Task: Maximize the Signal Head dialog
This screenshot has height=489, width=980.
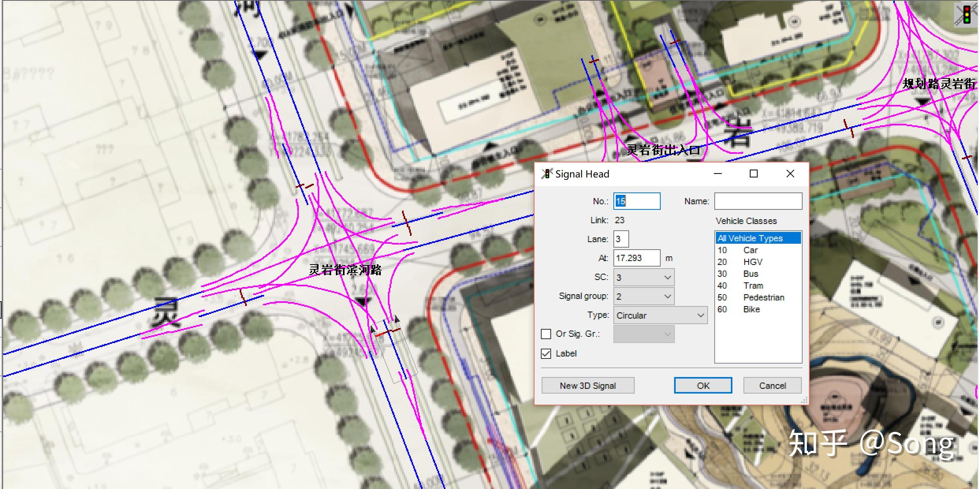Action: click(x=753, y=174)
